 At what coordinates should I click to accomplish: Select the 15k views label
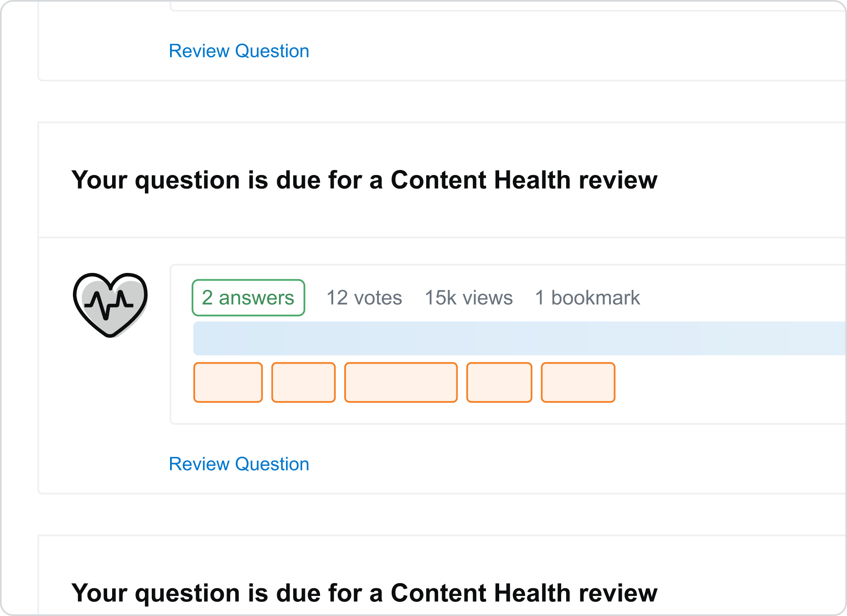click(x=469, y=298)
